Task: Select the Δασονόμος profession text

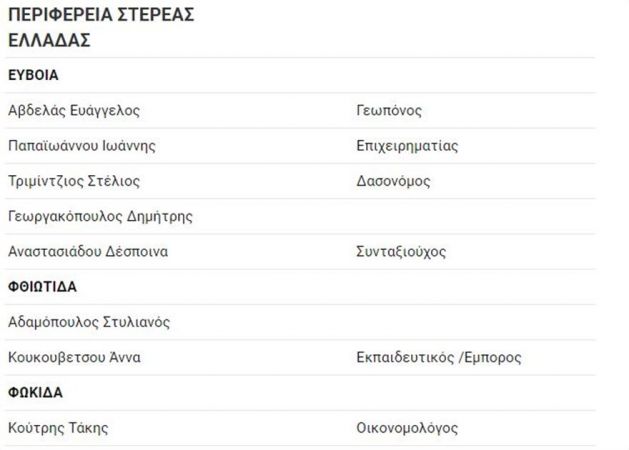Action: click(x=393, y=181)
